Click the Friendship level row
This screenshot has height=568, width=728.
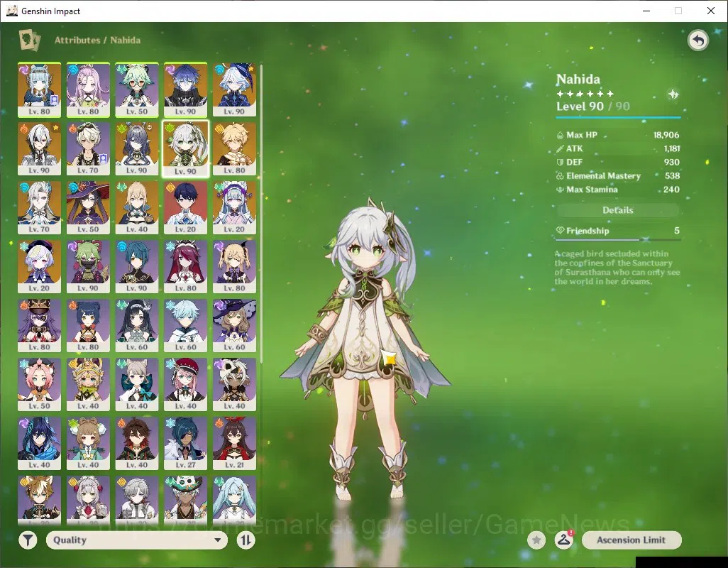click(x=617, y=231)
